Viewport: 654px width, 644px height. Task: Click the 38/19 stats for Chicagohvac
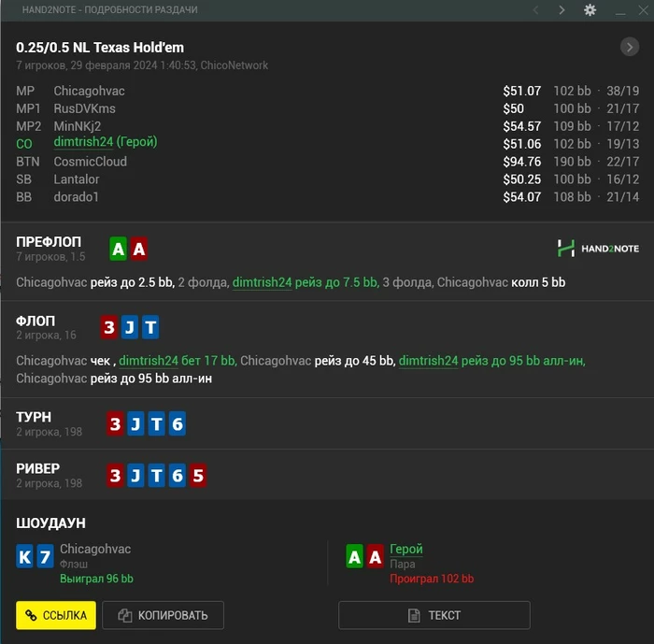click(623, 91)
